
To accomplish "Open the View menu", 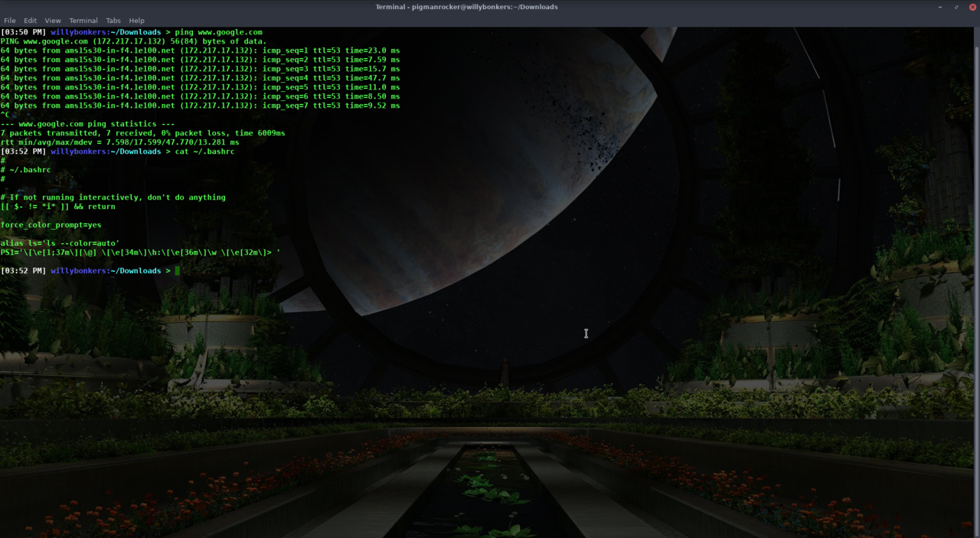I will coord(53,21).
